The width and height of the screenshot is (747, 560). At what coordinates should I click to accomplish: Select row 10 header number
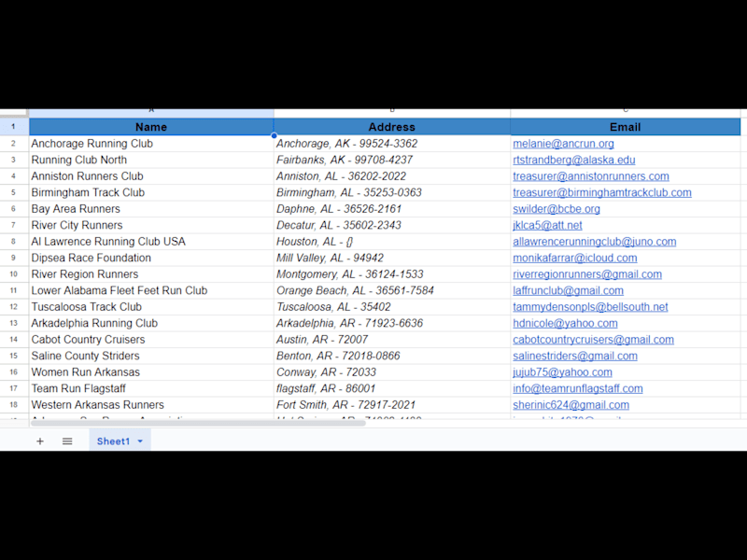coord(14,274)
